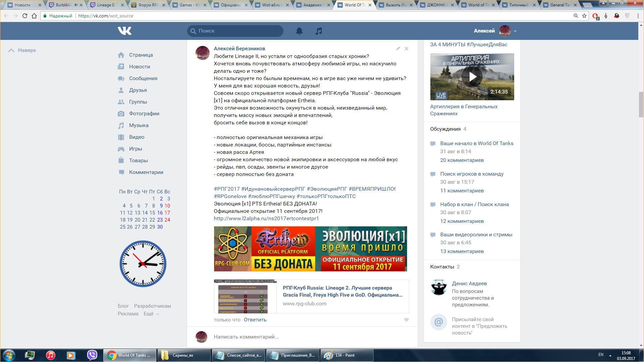Click the zoom magnifier in address bar
644x362 pixels.
click(x=576, y=16)
